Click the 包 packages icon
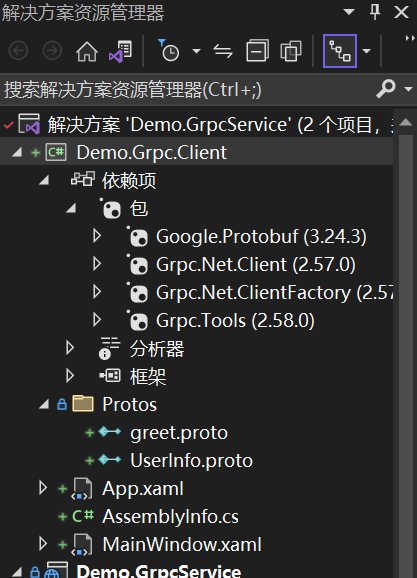 click(x=111, y=209)
